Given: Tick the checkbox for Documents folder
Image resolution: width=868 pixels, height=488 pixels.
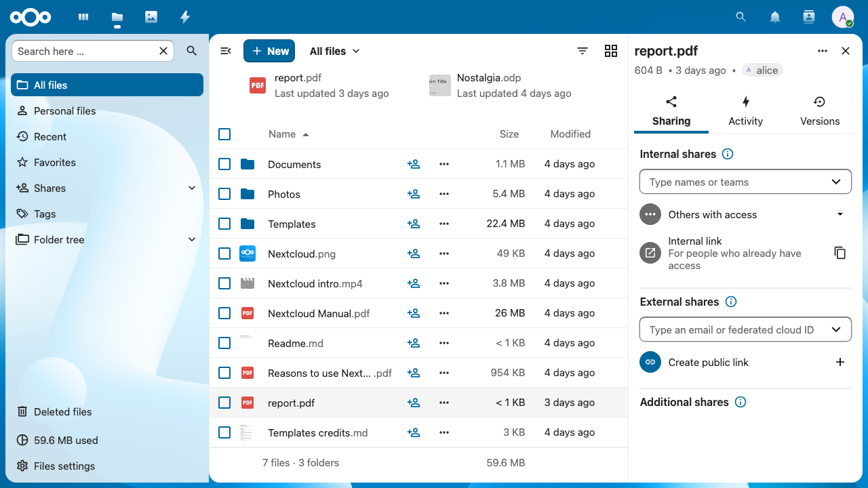Looking at the screenshot, I should pos(224,164).
